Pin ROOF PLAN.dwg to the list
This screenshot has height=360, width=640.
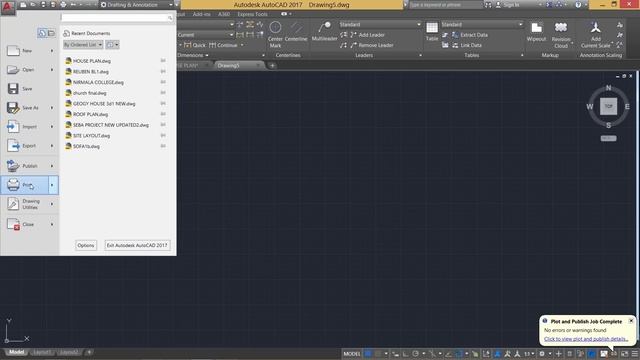tap(163, 114)
